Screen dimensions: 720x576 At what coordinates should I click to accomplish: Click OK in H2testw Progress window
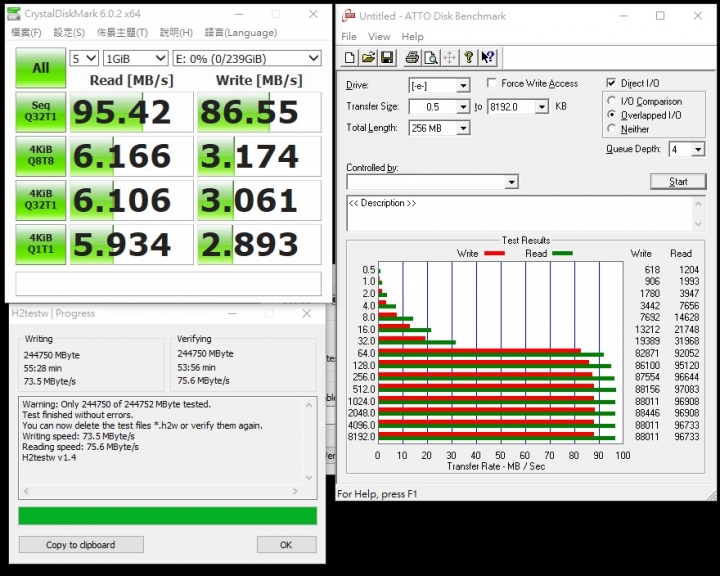[x=287, y=545]
